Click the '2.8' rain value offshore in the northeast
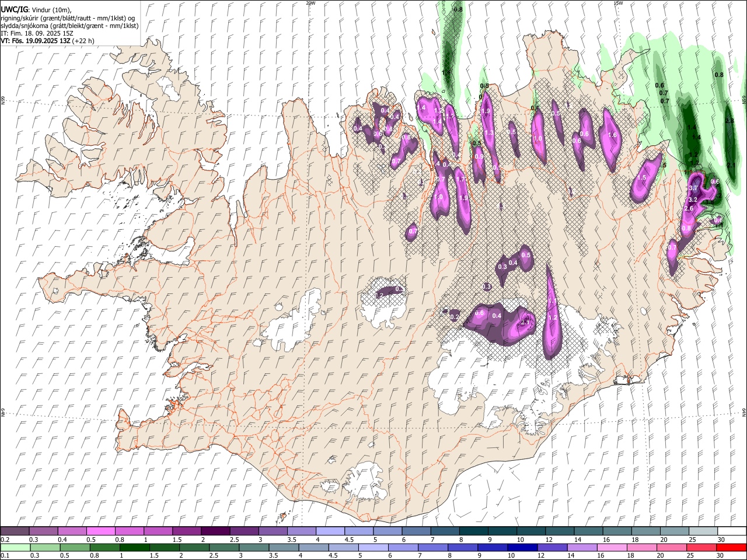 (729, 121)
